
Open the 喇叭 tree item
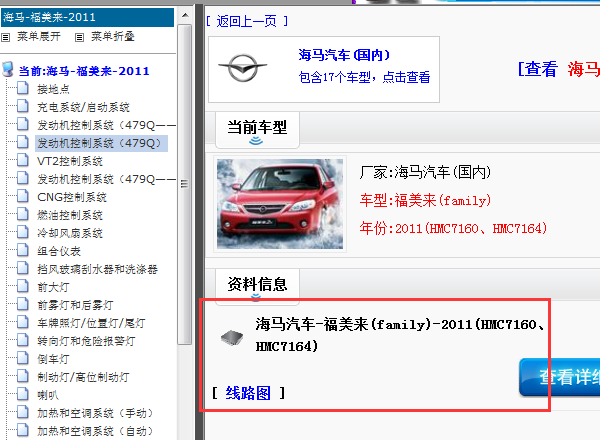(48, 395)
